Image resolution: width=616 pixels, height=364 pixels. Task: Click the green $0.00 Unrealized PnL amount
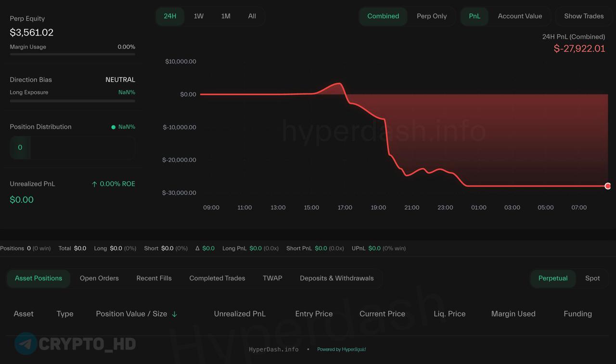(22, 200)
